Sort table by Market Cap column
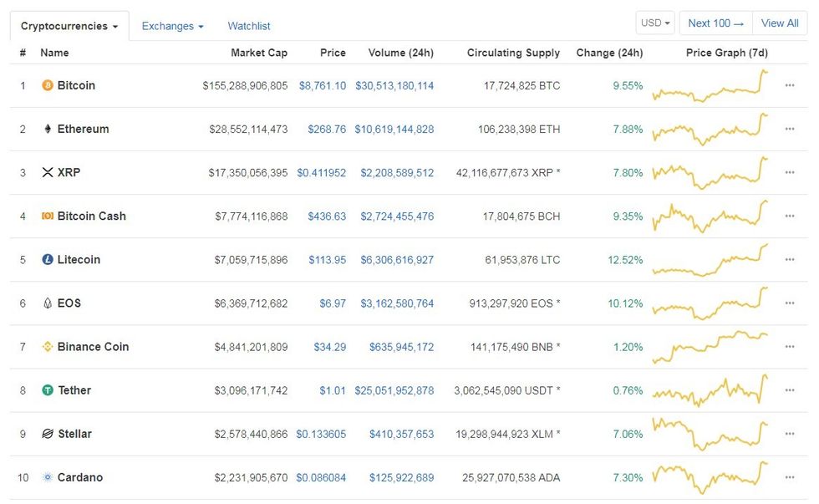The image size is (819, 504). (259, 53)
